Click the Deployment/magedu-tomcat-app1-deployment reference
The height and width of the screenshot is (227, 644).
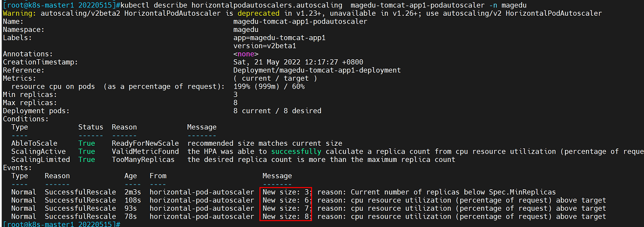pos(317,70)
